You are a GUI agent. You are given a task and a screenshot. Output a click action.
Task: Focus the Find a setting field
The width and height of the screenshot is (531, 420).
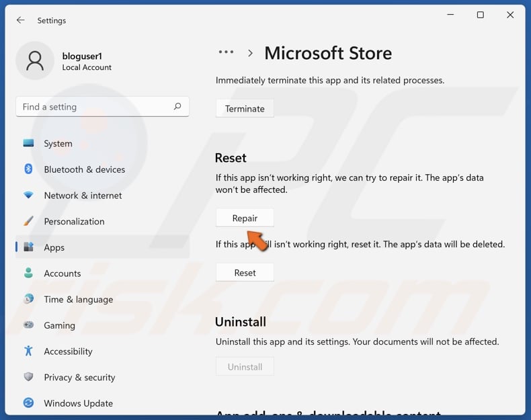click(x=102, y=107)
